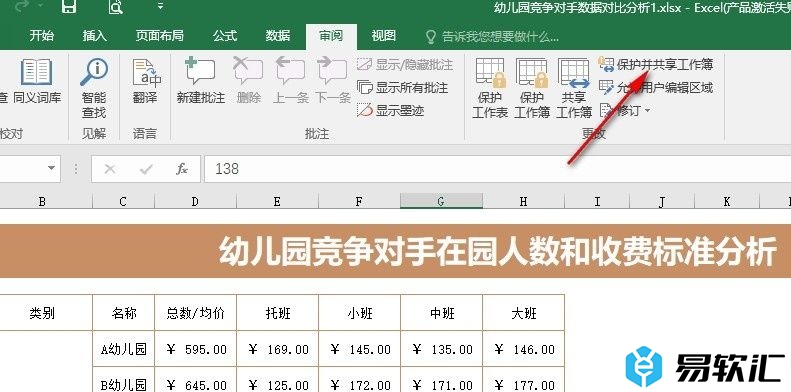Image resolution: width=791 pixels, height=392 pixels.
Task: Open the Home (开始) ribbon tab
Action: (42, 36)
